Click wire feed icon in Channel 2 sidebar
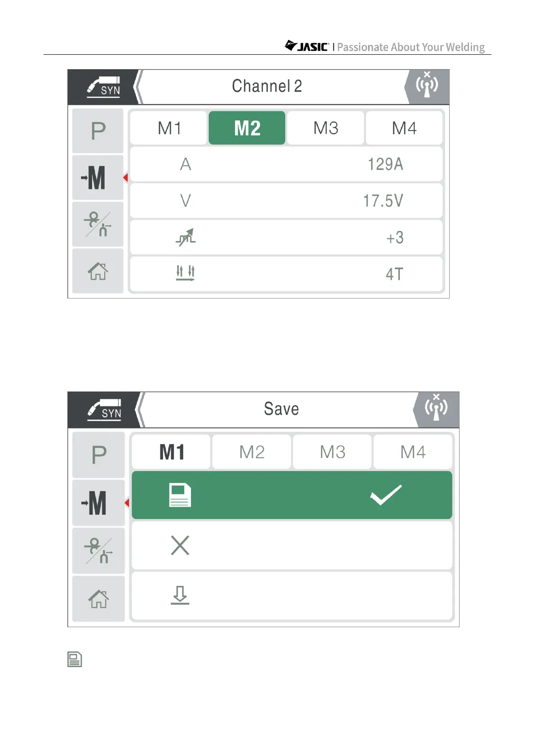 click(98, 224)
